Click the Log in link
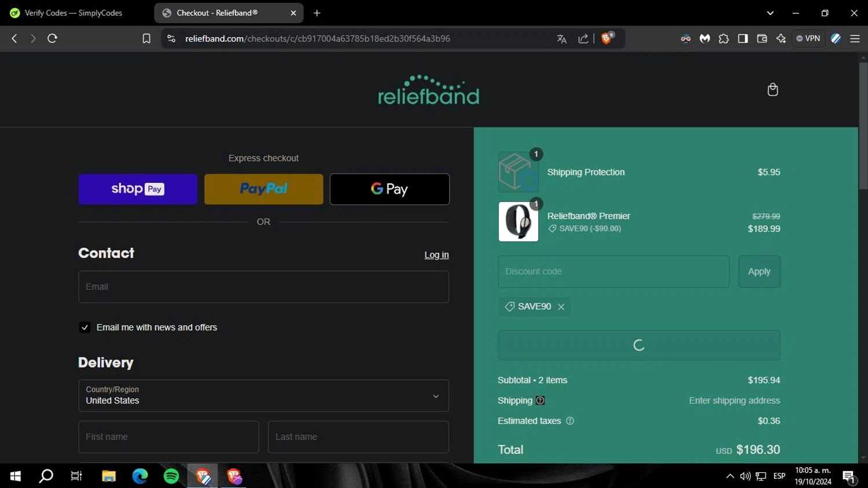Screen dimensions: 868x488 click(436, 255)
